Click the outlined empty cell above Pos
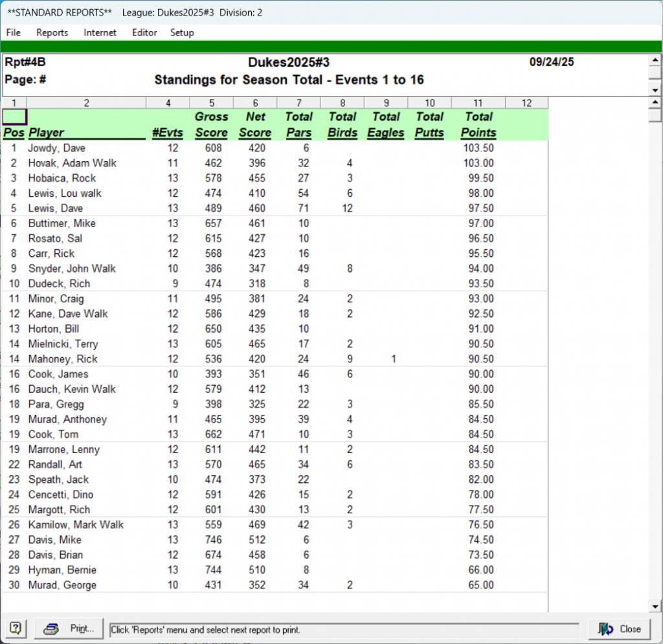Viewport: 663px width, 644px height. click(14, 117)
